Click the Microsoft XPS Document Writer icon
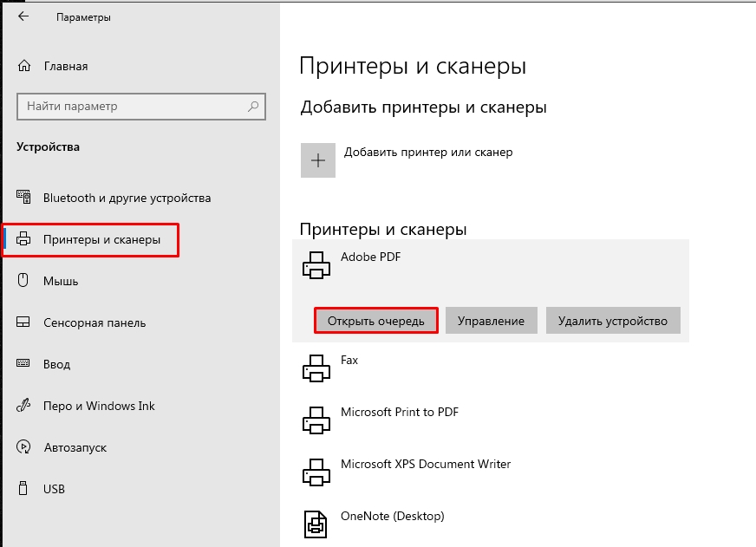Screen dimensions: 756x547 [316, 472]
